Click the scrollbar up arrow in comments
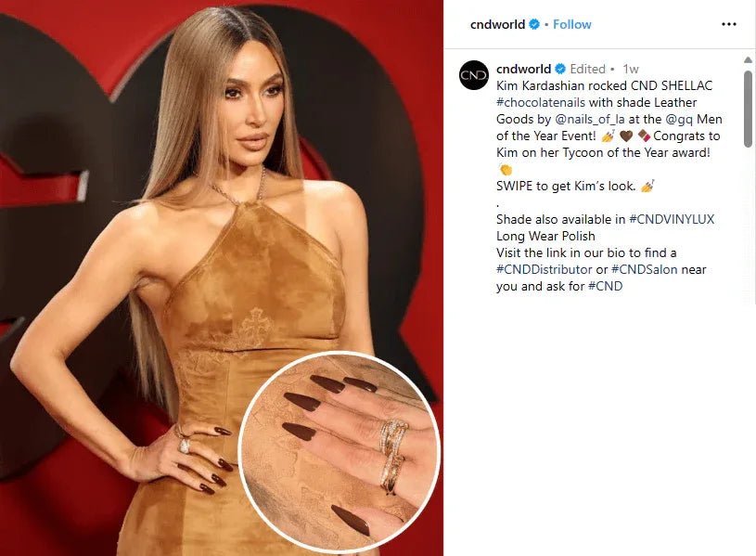 [x=748, y=59]
